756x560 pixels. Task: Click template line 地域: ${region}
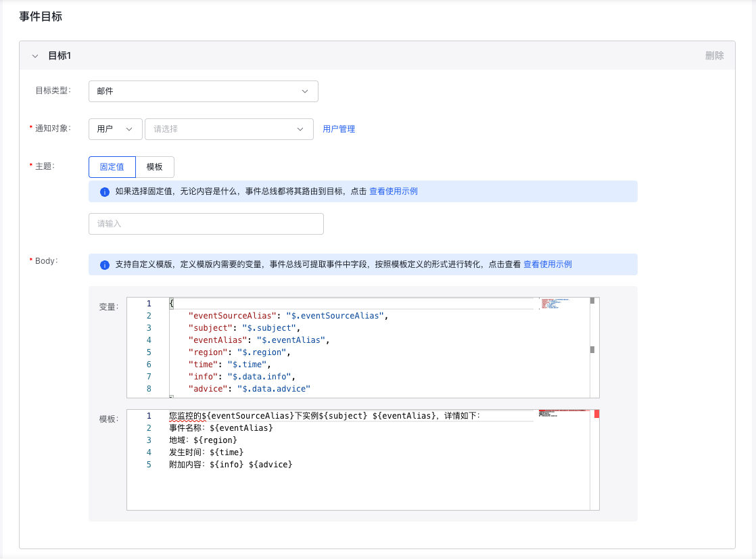tap(203, 440)
